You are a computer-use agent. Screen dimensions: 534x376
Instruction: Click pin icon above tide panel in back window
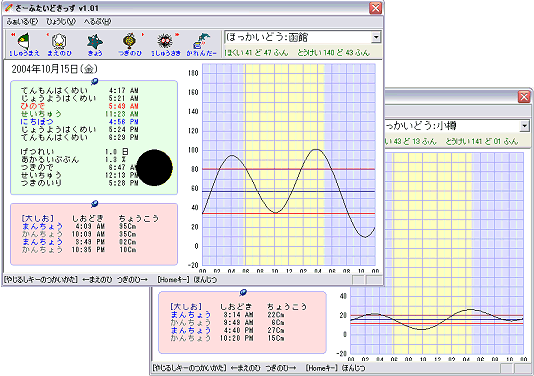pos(243,292)
